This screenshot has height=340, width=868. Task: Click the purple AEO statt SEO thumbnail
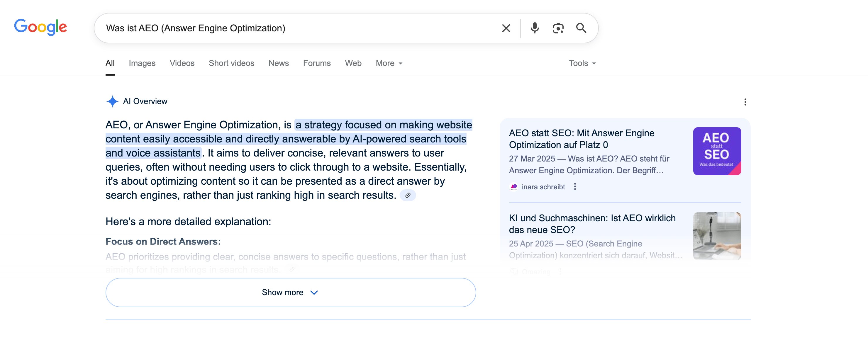[717, 151]
